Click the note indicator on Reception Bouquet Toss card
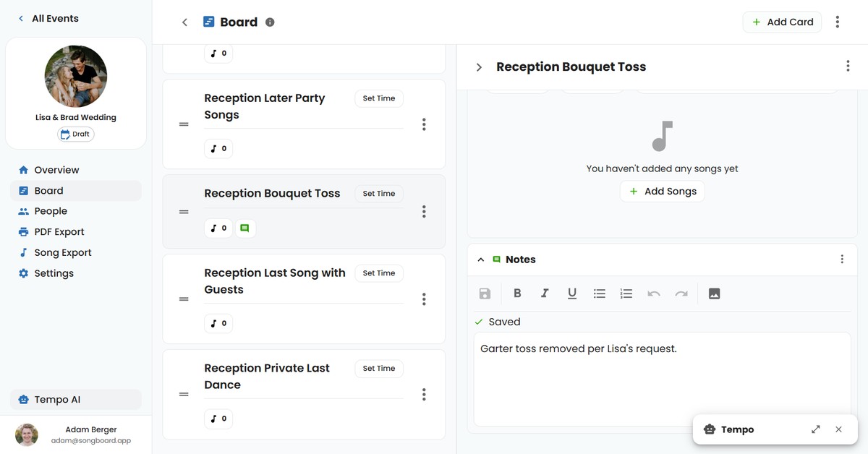This screenshot has width=868, height=454. coord(245,228)
